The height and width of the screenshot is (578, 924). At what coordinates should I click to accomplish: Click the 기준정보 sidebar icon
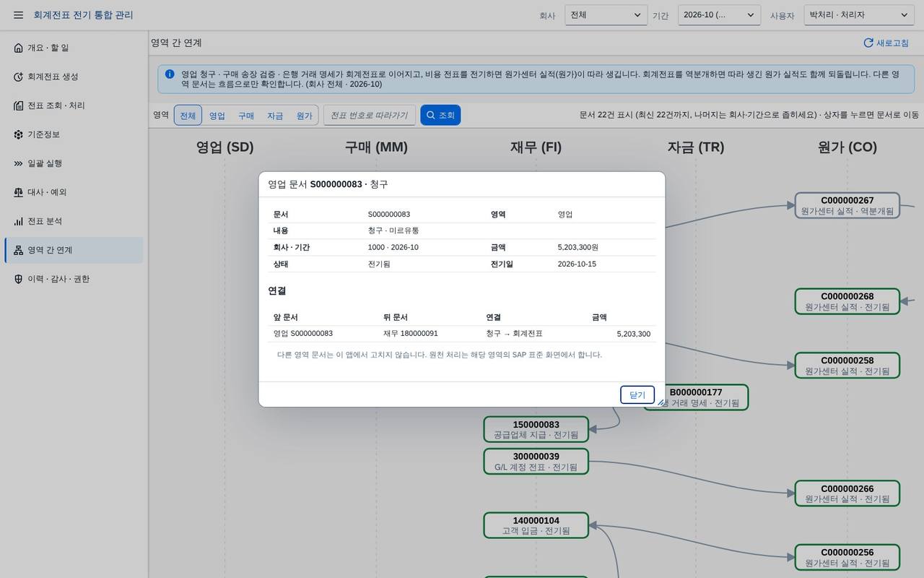pos(18,134)
